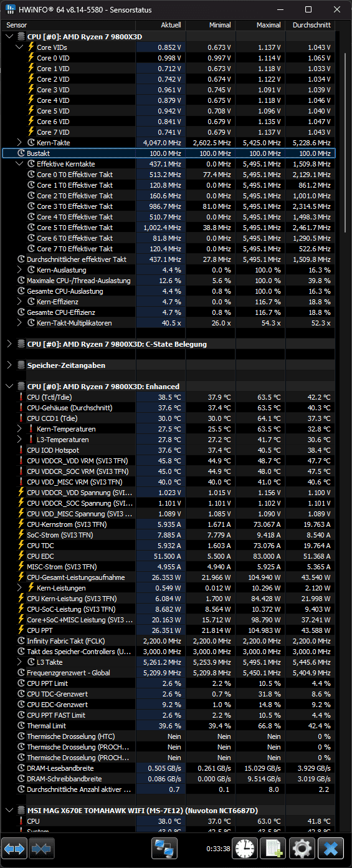The width and height of the screenshot is (352, 868).
Task: Expand the Speicher-Zeitangaben group
Action: 9,365
